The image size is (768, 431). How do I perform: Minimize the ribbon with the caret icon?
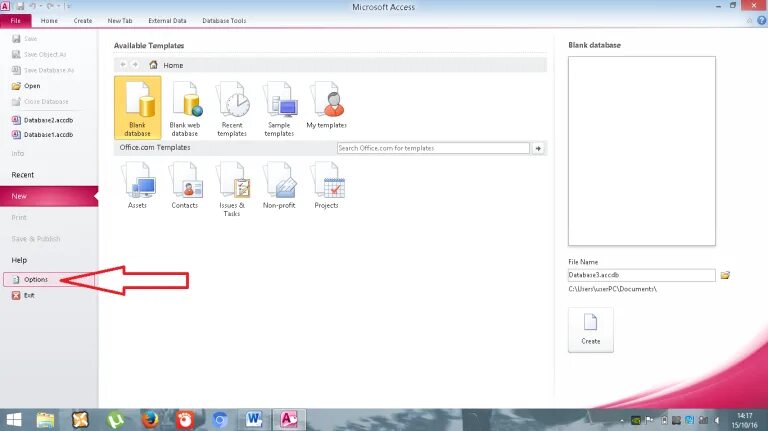749,21
